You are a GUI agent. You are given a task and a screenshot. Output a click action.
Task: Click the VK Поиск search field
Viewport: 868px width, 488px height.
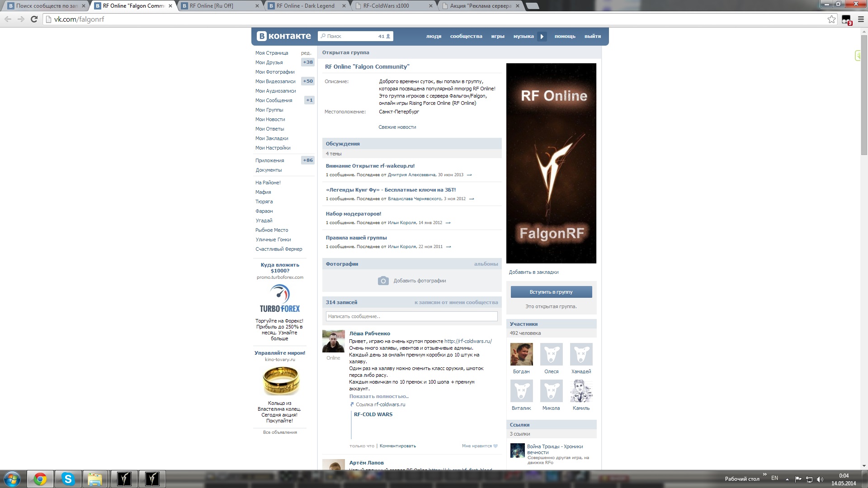[x=355, y=36]
